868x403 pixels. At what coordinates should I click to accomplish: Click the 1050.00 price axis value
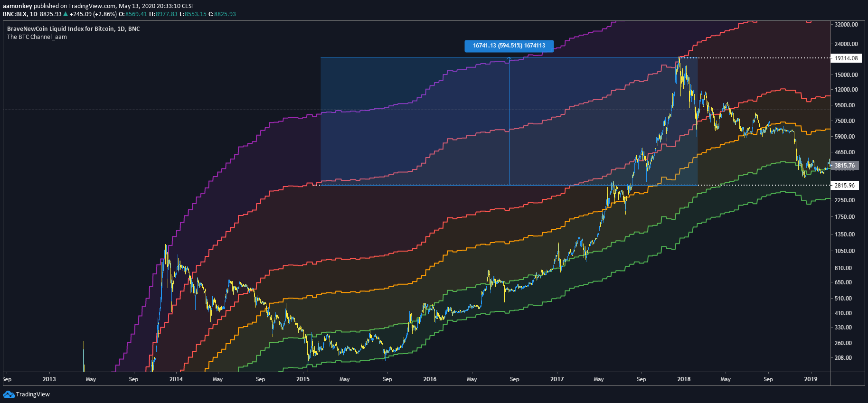coord(845,251)
